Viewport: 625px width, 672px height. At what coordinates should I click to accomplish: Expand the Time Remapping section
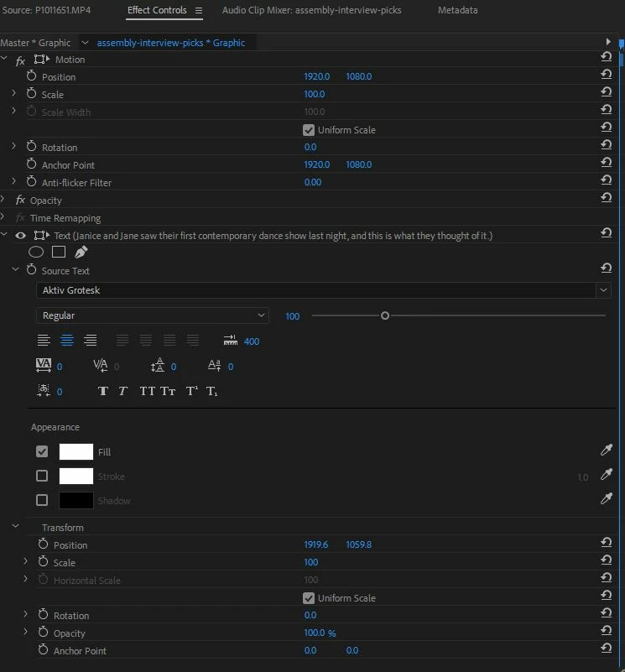point(3,216)
